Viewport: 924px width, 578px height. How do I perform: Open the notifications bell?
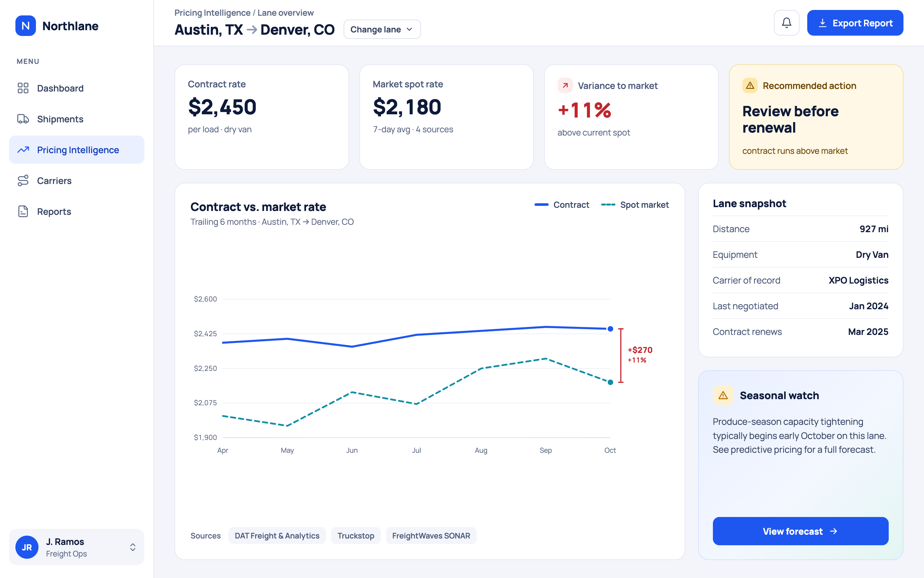(x=787, y=23)
